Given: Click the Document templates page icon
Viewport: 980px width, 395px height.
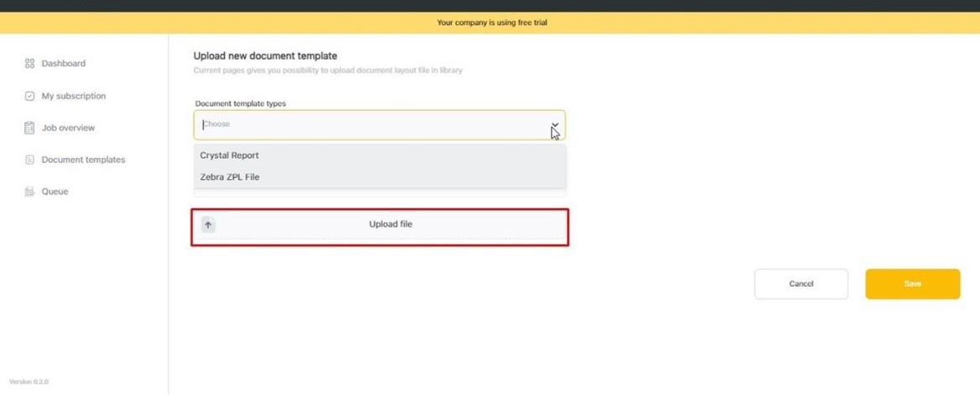Looking at the screenshot, I should coord(29,160).
